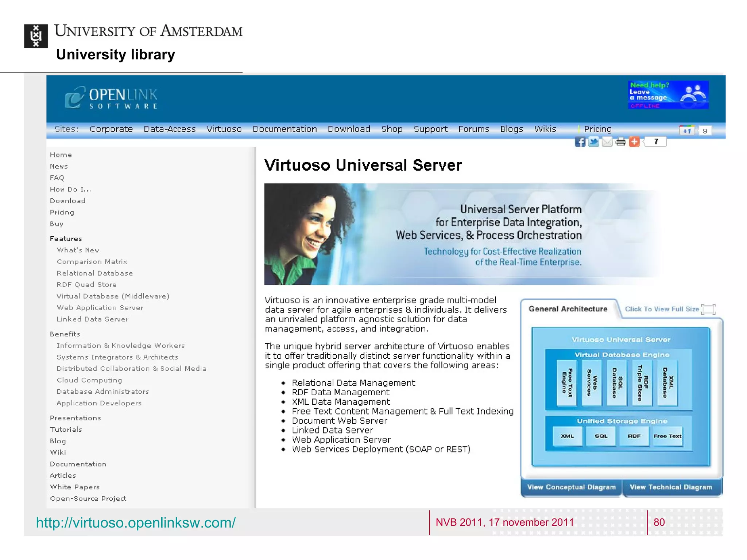Open Pricing in the left sidebar
The width and height of the screenshot is (747, 560).
62,213
